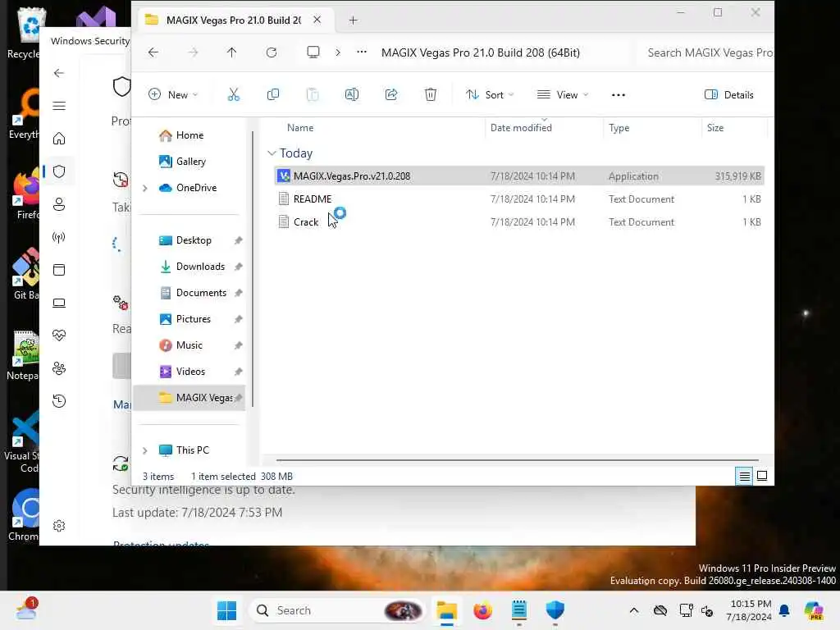
Task: Click the Paste clipboard icon in toolbar
Action: pos(313,95)
